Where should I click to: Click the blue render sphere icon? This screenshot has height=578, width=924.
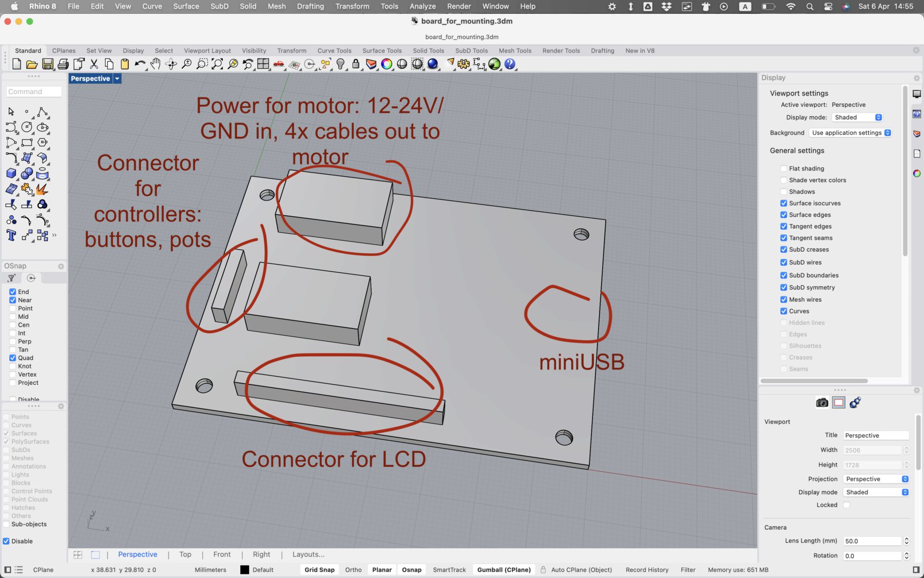click(x=433, y=64)
